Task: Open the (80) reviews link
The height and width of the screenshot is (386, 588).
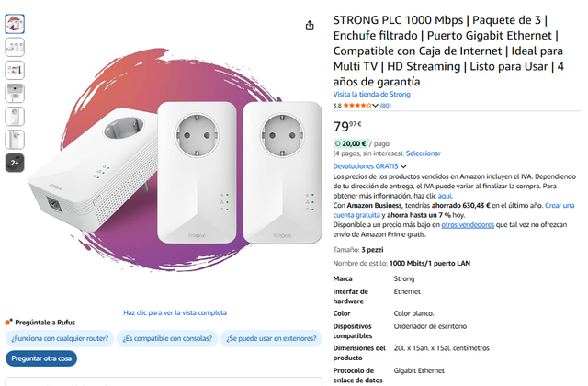Action: tap(385, 106)
